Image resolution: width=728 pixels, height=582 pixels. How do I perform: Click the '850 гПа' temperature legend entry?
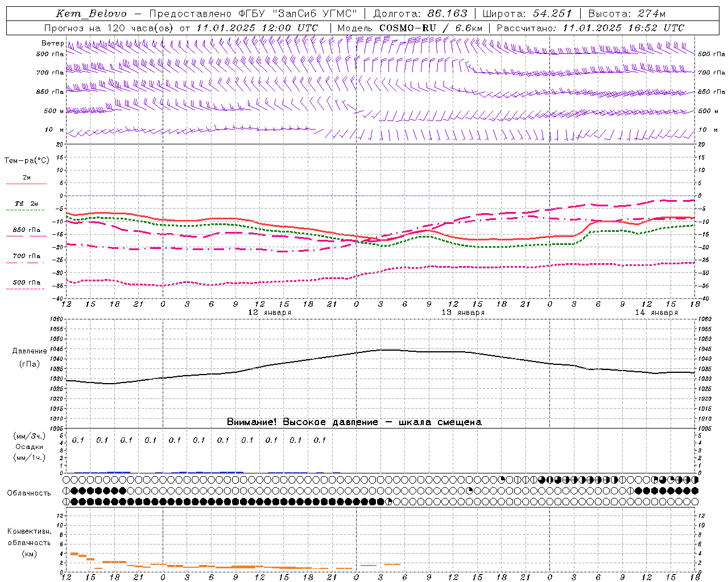(x=27, y=230)
